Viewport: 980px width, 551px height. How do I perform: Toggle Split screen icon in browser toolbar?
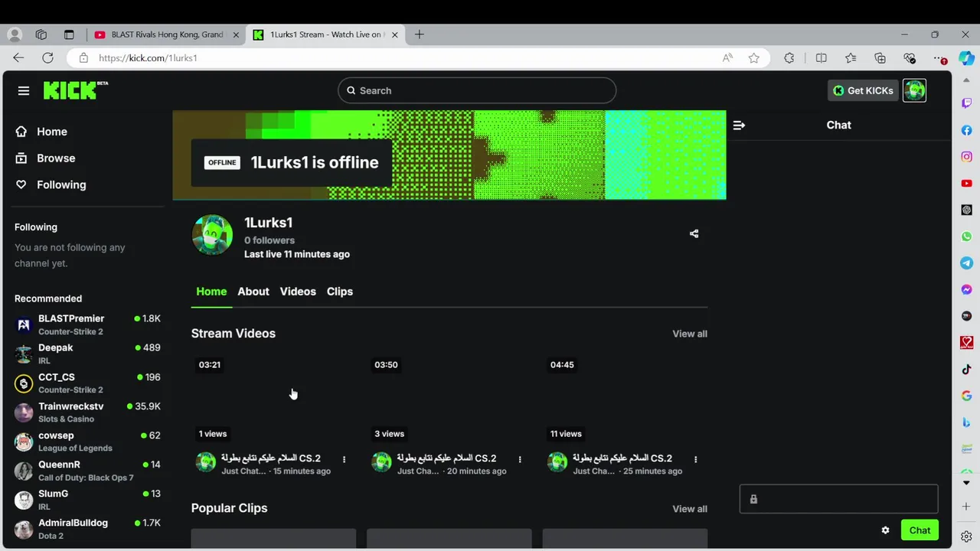coord(821,58)
